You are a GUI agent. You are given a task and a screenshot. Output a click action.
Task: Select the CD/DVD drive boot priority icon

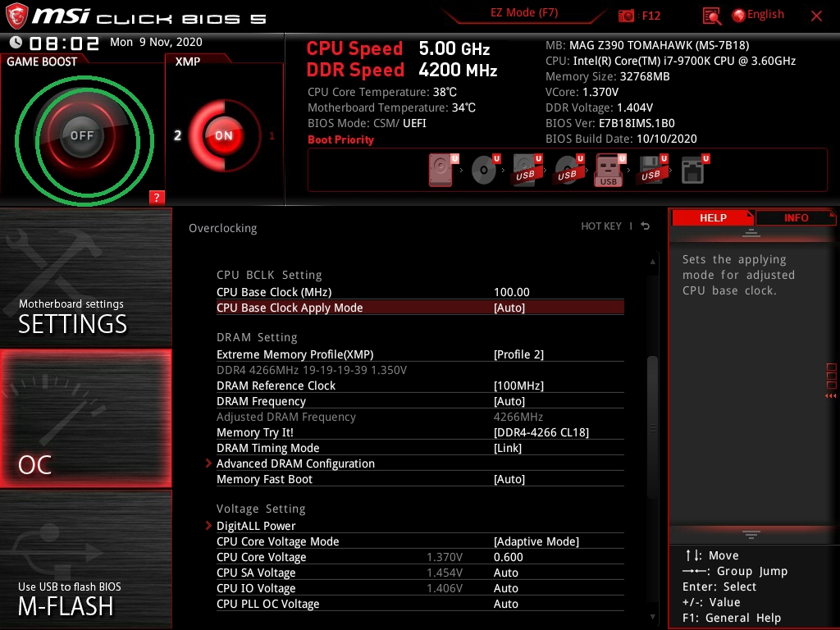point(485,169)
